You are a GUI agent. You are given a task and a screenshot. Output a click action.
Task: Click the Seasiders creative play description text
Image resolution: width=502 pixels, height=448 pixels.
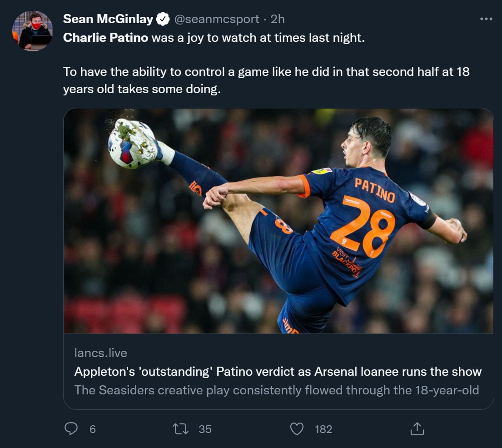pos(276,390)
